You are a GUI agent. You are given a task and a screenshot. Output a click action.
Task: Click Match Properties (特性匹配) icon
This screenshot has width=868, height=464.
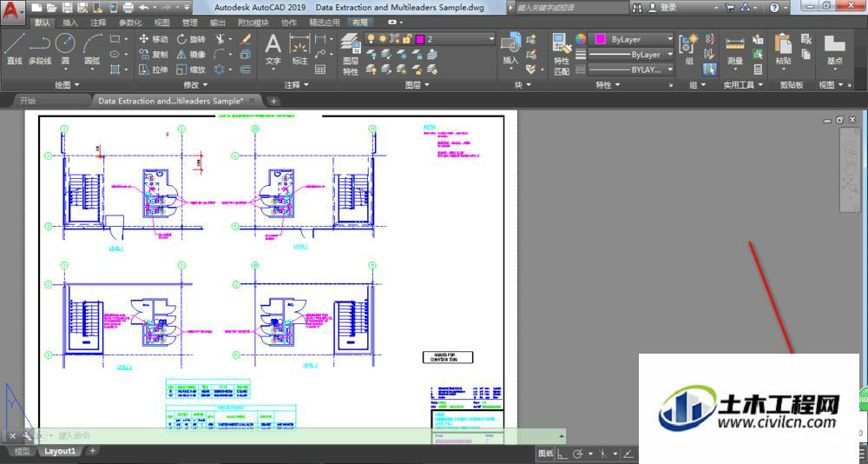click(562, 55)
